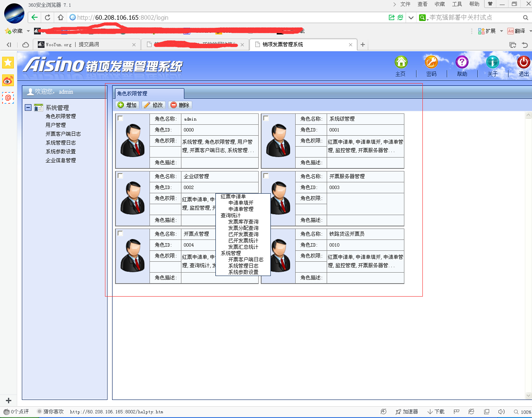Open 开票客户端日志 in the tree

[63, 134]
